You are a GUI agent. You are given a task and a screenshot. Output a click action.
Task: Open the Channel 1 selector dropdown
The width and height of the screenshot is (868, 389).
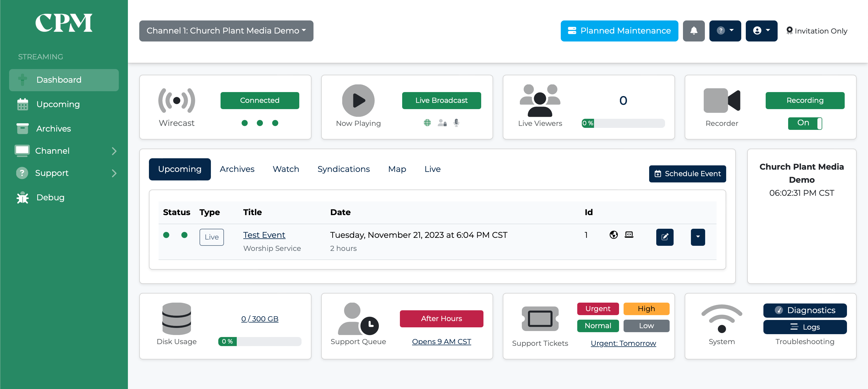point(226,31)
